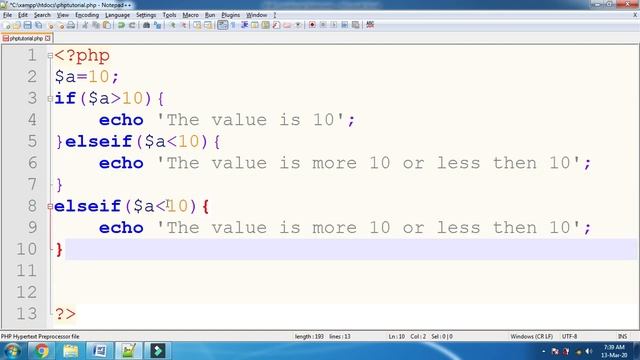Save the file with the Save icon
The width and height of the screenshot is (640, 360).
point(27,25)
